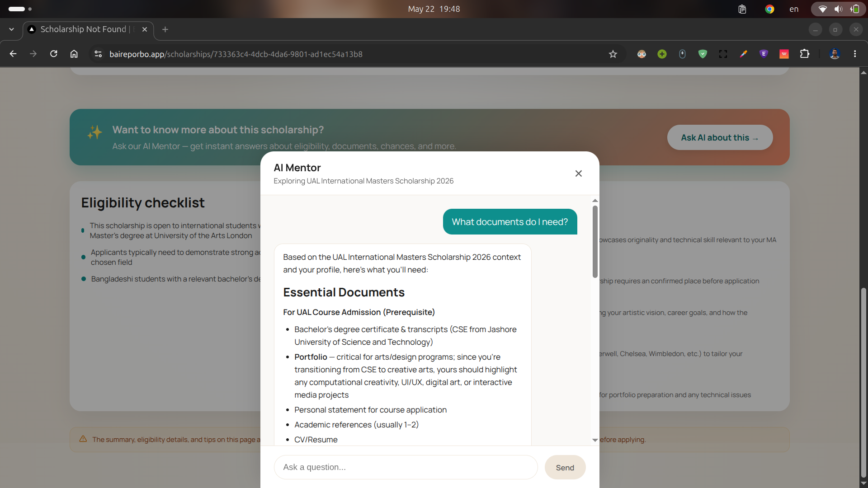Click the page scrollbar top arrow
Image resolution: width=868 pixels, height=488 pixels.
click(x=863, y=72)
